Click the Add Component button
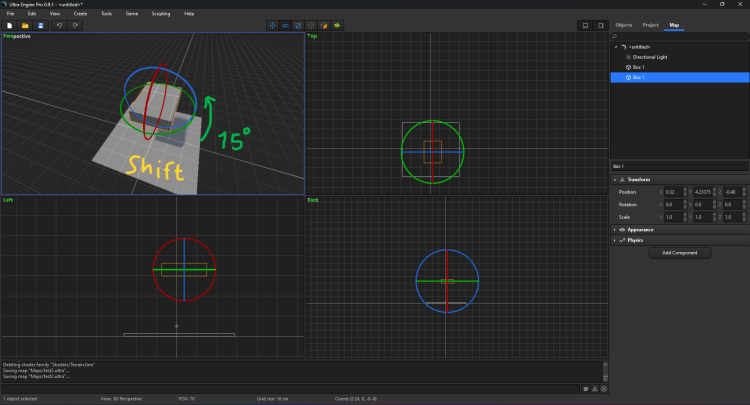This screenshot has width=750, height=405. click(x=679, y=253)
